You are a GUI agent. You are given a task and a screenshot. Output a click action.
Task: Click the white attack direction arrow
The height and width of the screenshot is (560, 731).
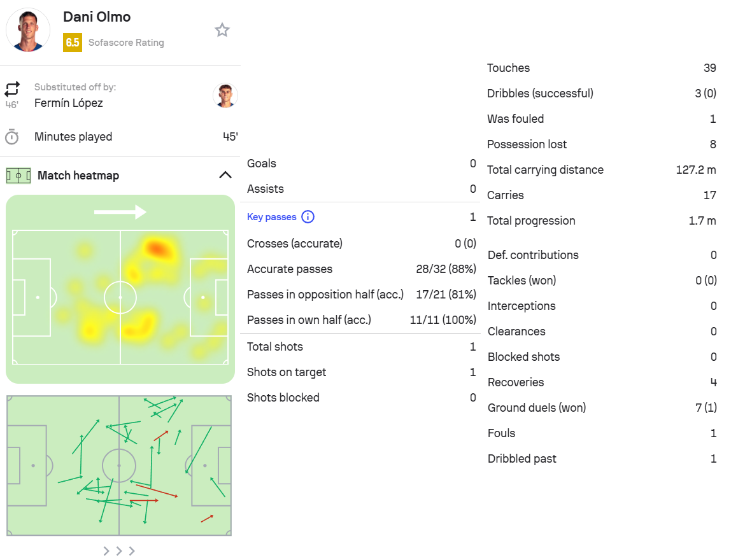pyautogui.click(x=120, y=212)
